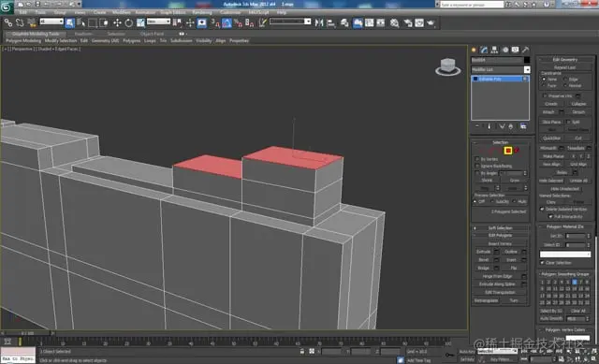Open the selection filter dropdown in toolbar
This screenshot has height=364, width=599.
(51, 22)
